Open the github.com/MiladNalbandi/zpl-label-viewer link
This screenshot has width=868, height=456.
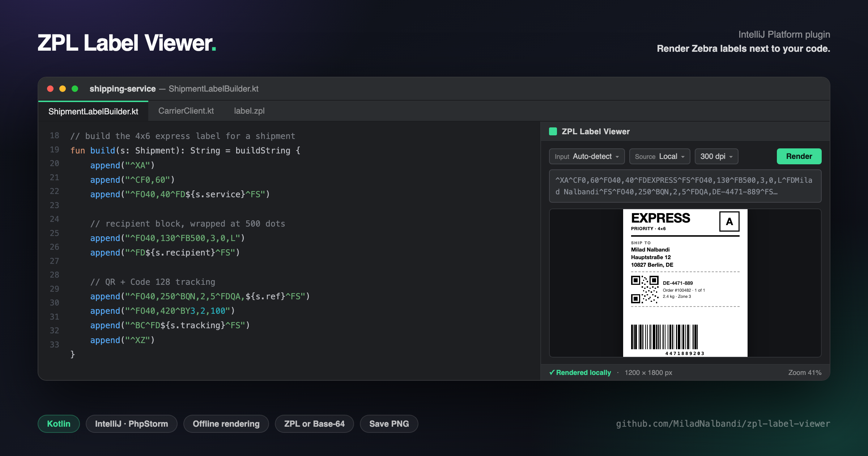[x=723, y=423]
